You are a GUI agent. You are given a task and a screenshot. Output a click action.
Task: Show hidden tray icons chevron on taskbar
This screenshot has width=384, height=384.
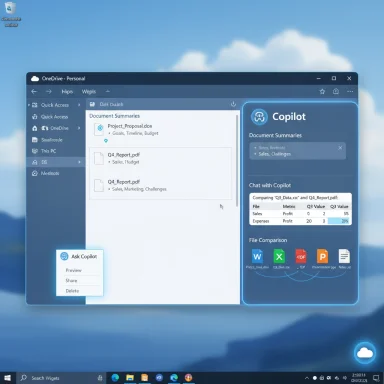tap(306, 378)
